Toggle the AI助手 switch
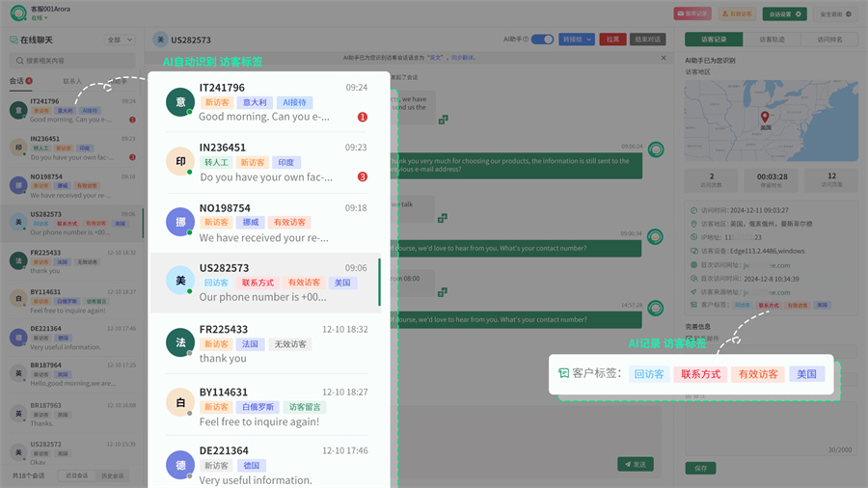868x488 pixels. coord(542,40)
